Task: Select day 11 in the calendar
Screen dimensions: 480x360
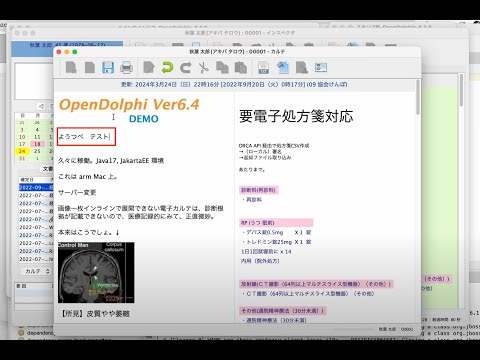Action: (x=37, y=137)
